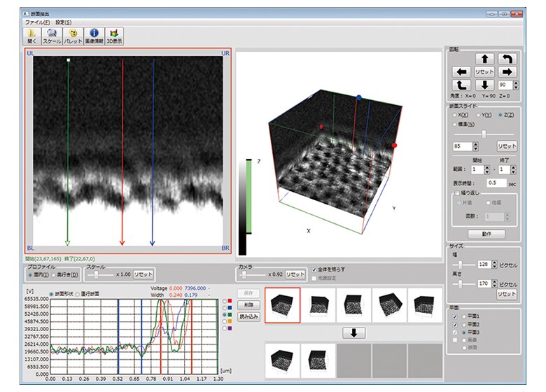The height and width of the screenshot is (392, 546).
Task: Open the ファイル(F) menu
Action: pyautogui.click(x=36, y=22)
